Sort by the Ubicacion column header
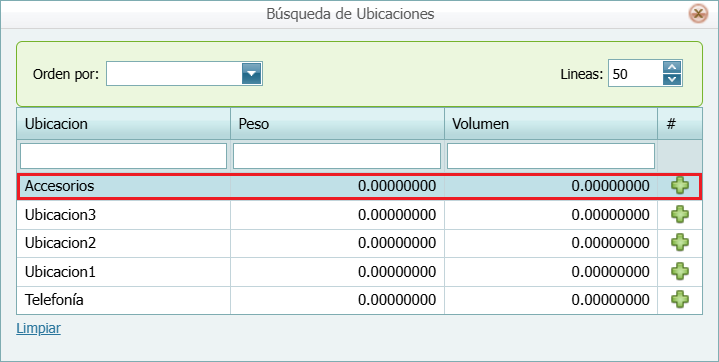The image size is (719, 362). [123, 124]
